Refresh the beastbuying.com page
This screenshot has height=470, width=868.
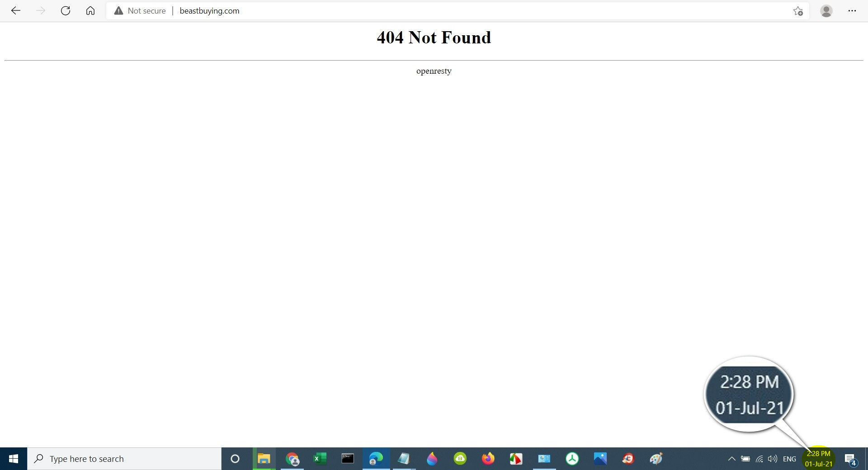[66, 11]
